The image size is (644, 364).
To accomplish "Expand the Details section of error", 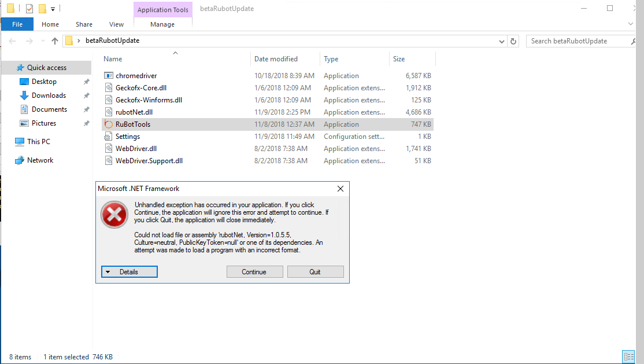I will tap(129, 272).
